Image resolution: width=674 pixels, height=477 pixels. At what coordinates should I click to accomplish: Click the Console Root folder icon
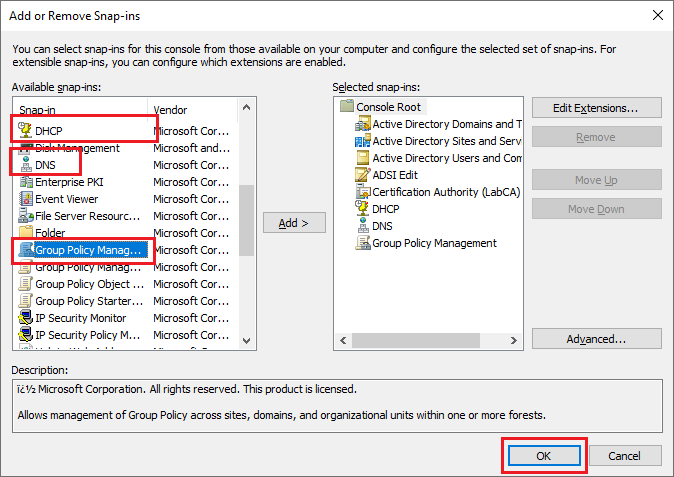click(x=347, y=106)
